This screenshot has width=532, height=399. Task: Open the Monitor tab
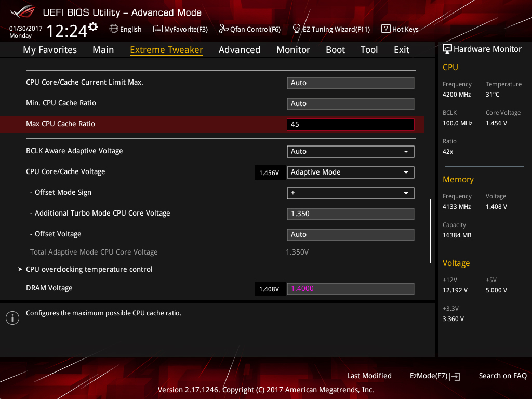click(x=293, y=50)
